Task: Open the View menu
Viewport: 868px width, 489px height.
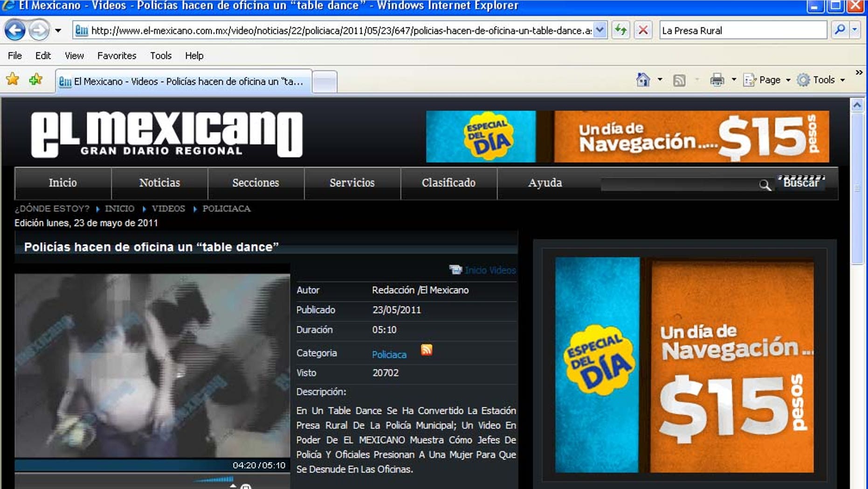Action: tap(74, 56)
